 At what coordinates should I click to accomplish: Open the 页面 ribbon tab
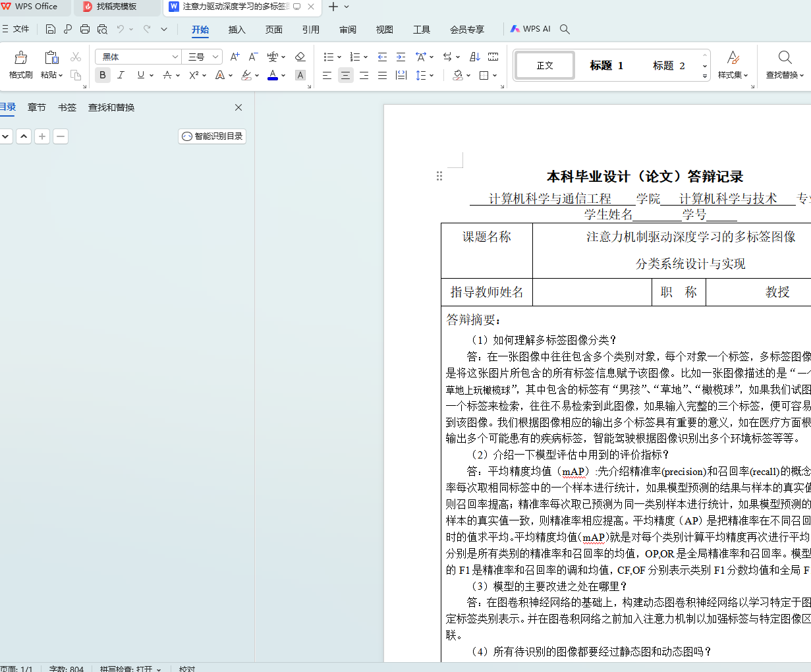tap(274, 30)
